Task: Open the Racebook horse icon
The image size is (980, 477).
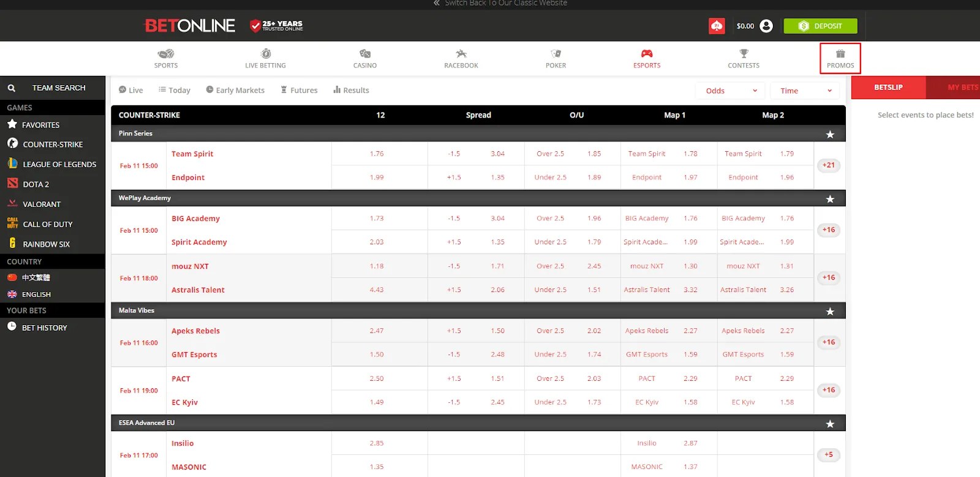Action: point(461,54)
